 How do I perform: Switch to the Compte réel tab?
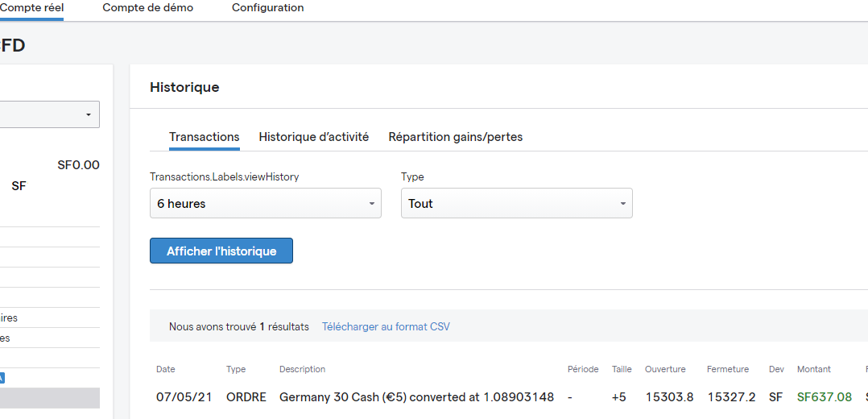tap(32, 8)
